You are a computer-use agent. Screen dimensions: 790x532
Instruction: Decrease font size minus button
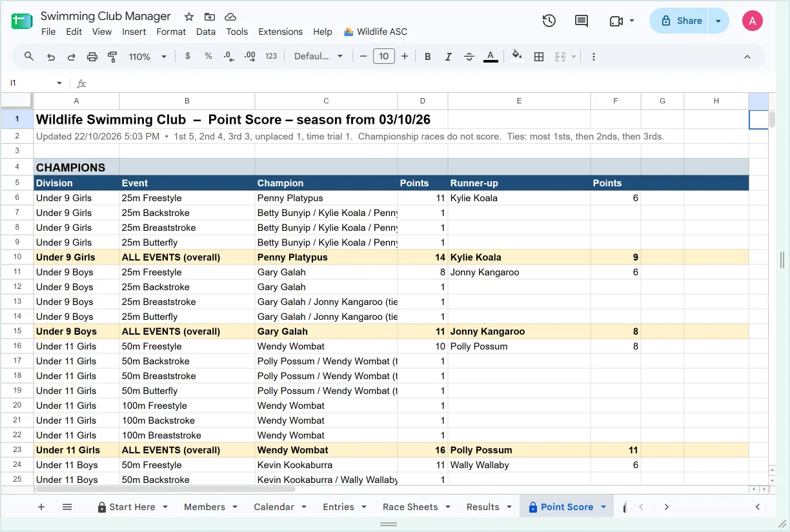[363, 57]
